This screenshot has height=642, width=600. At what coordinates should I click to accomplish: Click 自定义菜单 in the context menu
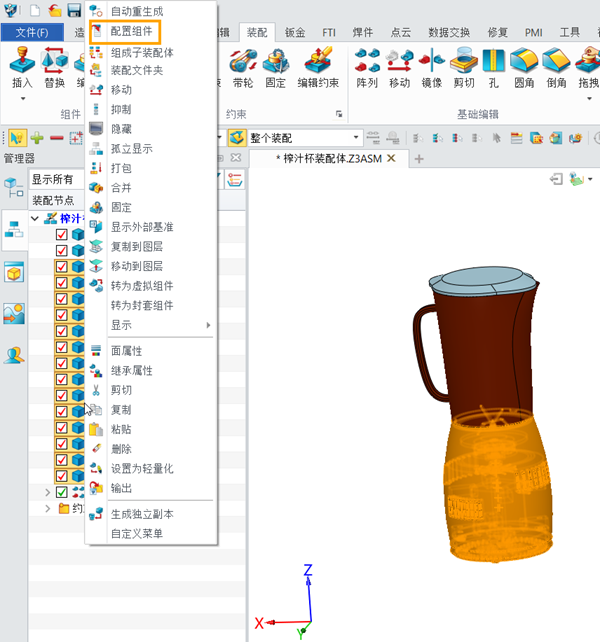pos(137,533)
